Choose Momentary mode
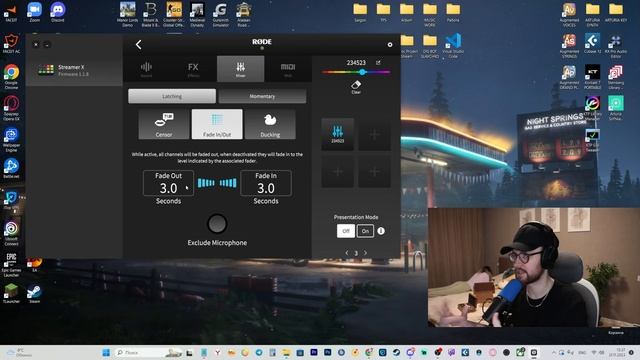 tap(262, 96)
